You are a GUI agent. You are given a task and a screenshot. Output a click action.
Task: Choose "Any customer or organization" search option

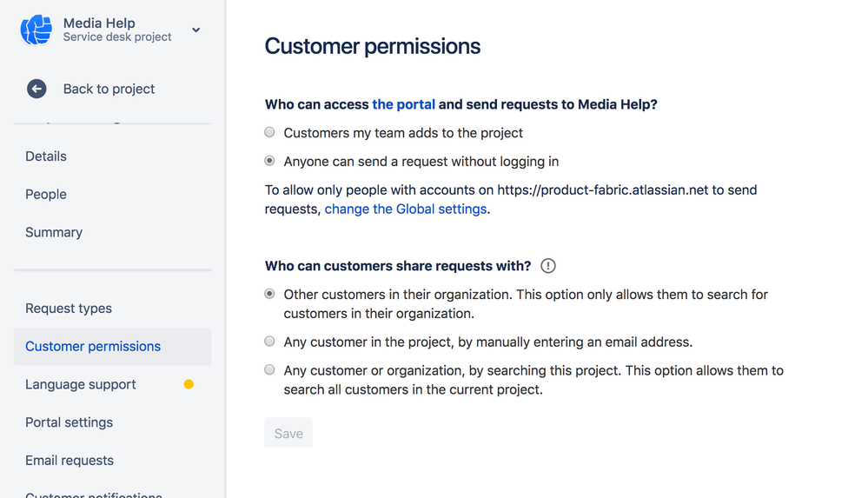coord(269,369)
